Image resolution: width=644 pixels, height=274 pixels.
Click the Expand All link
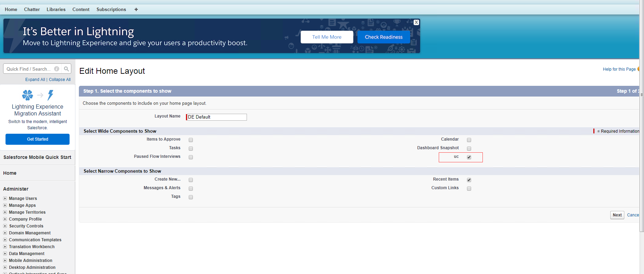click(35, 80)
